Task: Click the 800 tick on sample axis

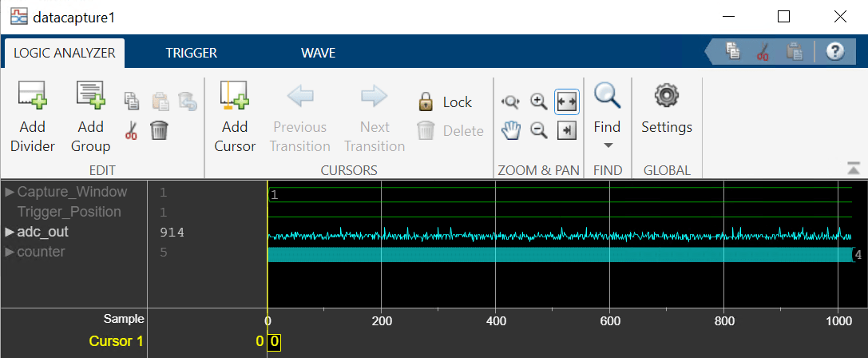Action: click(723, 320)
